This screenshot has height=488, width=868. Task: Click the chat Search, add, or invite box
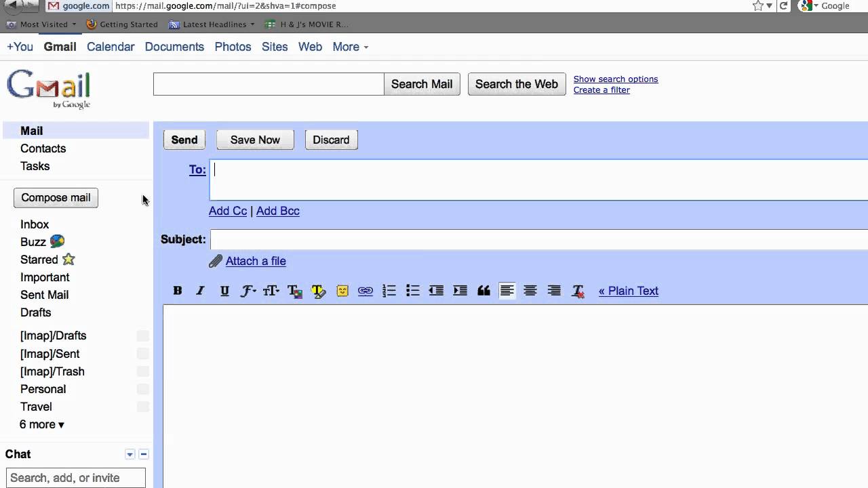[76, 478]
